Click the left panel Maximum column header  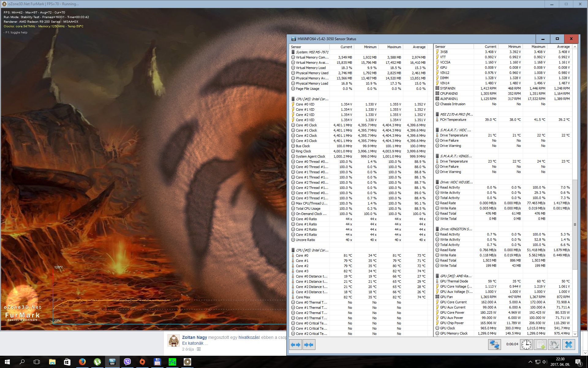tap(394, 47)
